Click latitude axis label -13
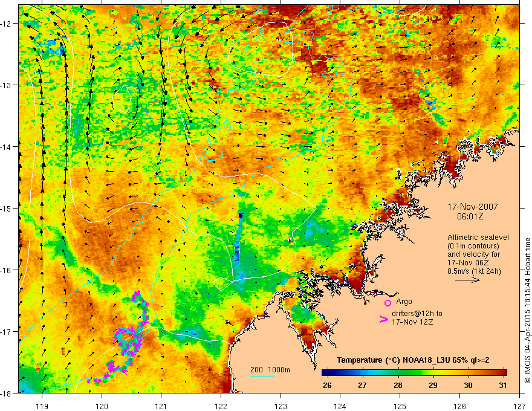The height and width of the screenshot is (411, 532). click(7, 85)
